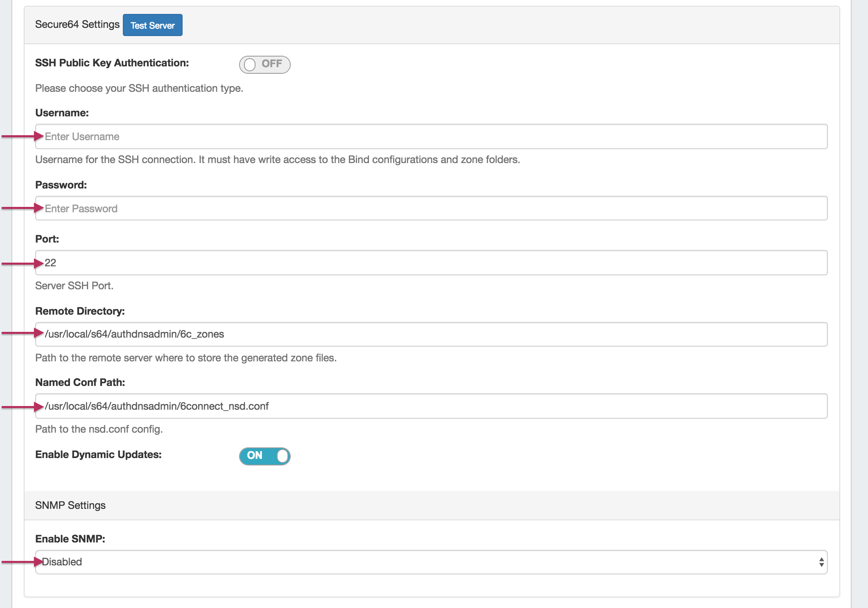868x608 pixels.
Task: Click the Username field label
Action: (x=62, y=113)
